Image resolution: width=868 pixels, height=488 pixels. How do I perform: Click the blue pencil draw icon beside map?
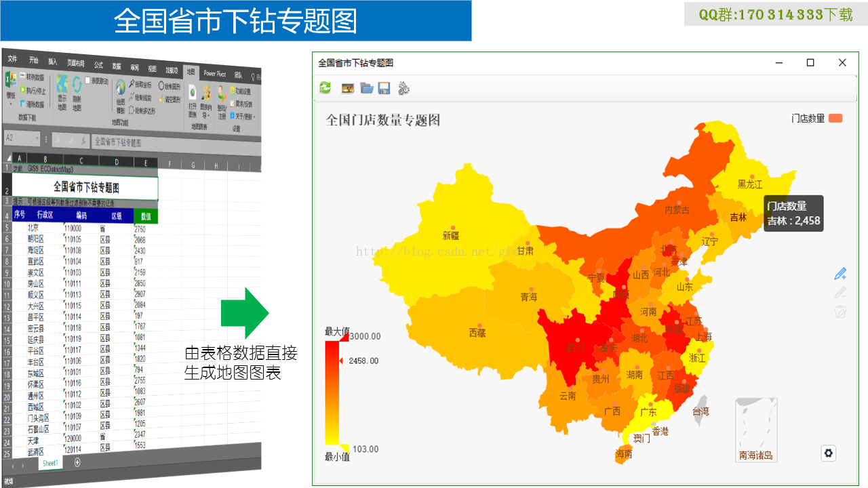[x=840, y=274]
